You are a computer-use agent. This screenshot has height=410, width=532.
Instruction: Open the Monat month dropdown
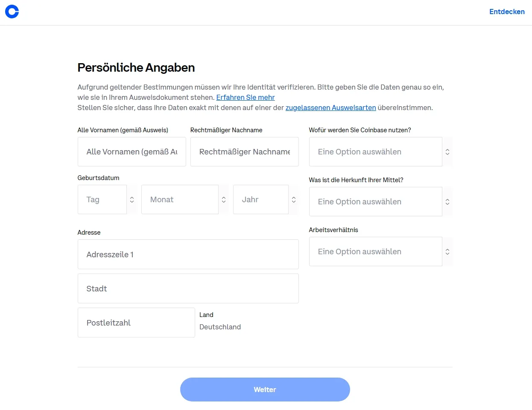[x=180, y=199]
